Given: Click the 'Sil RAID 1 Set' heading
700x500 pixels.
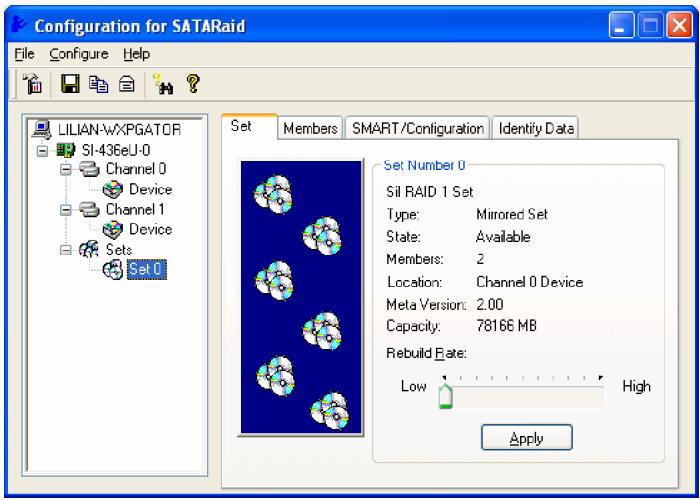Looking at the screenshot, I should pos(429,192).
